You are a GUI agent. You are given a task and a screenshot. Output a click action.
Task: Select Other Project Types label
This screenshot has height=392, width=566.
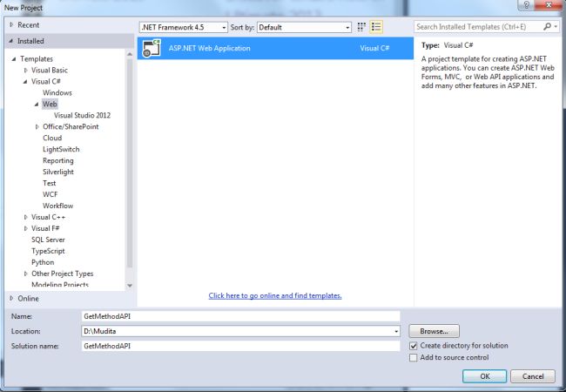coord(63,274)
